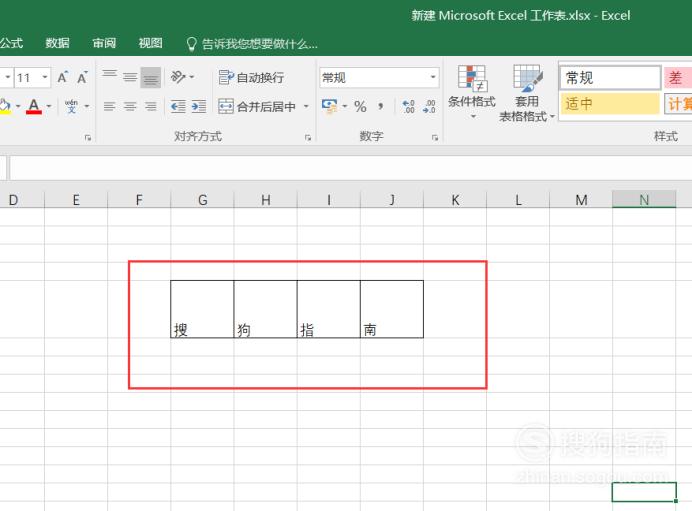Select the 计算 orange cell style
The width and height of the screenshot is (692, 511).
click(x=678, y=104)
